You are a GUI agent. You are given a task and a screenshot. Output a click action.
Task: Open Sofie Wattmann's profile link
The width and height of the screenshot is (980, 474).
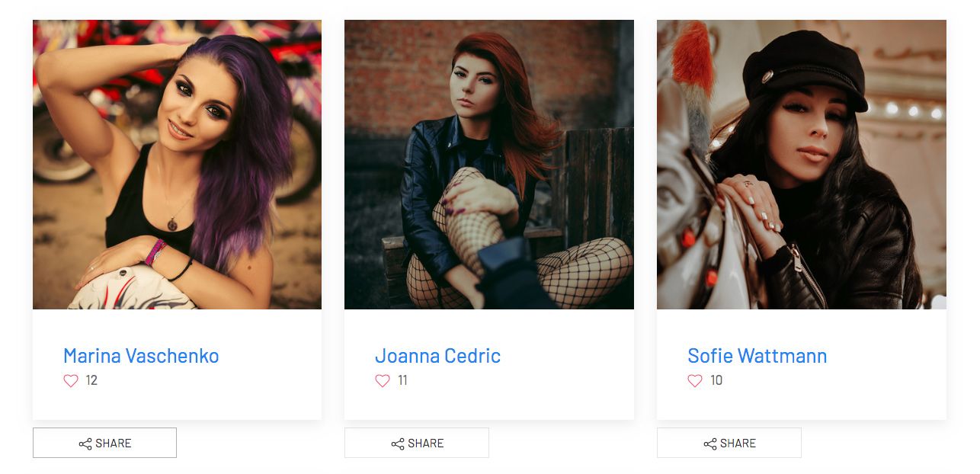[x=757, y=356]
